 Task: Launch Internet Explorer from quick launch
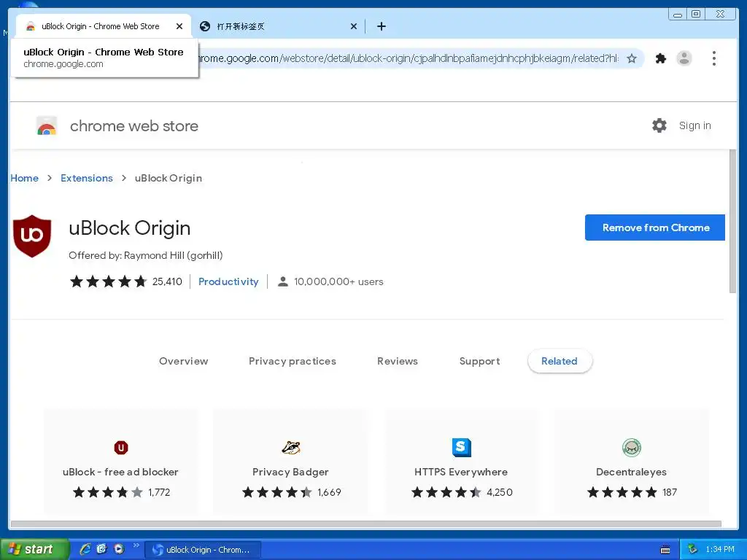click(85, 549)
